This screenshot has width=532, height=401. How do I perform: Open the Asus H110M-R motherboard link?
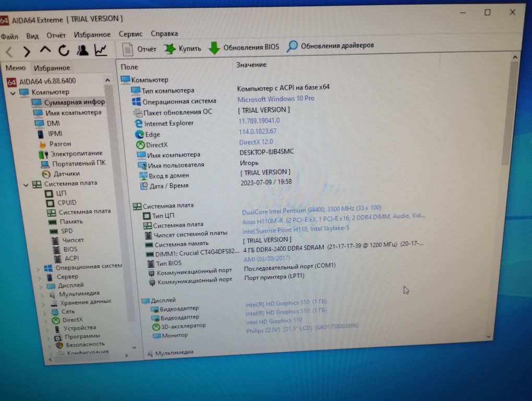(x=333, y=219)
